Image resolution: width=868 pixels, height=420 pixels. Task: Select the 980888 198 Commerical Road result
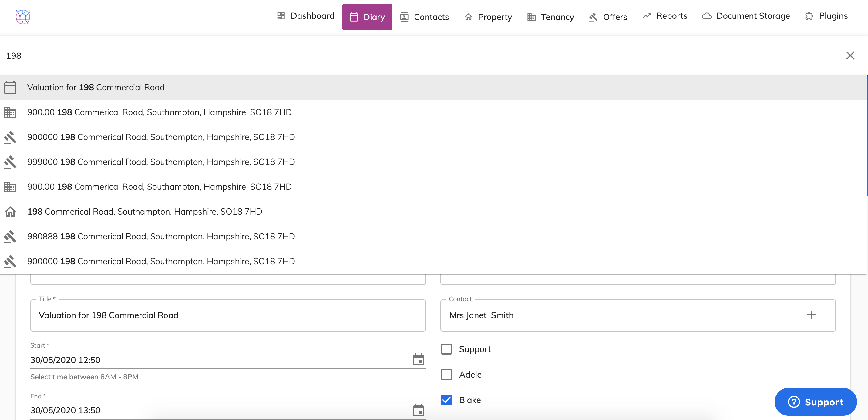tap(161, 236)
